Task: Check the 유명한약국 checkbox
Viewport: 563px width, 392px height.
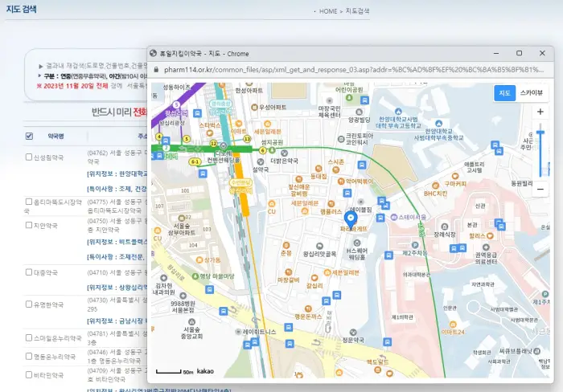Action: pos(29,304)
